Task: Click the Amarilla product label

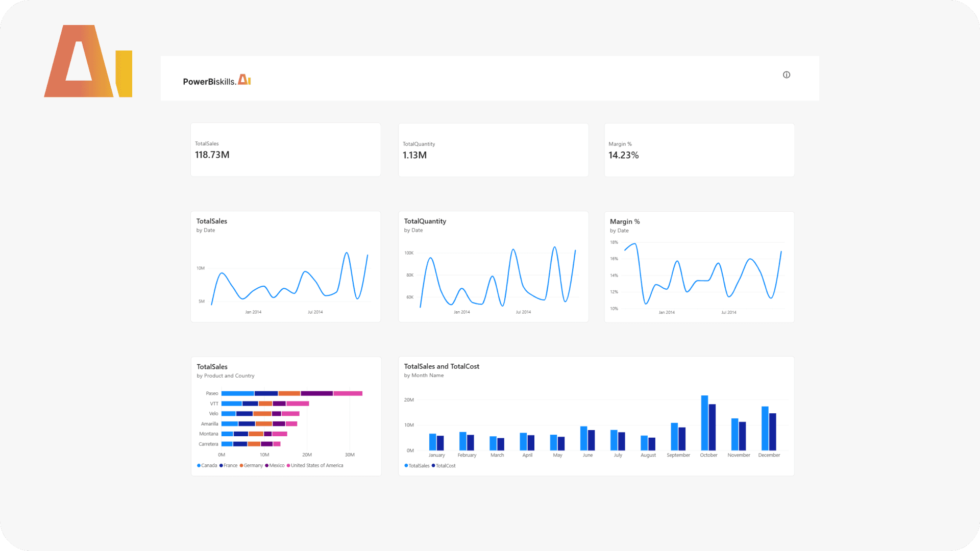Action: click(x=209, y=424)
